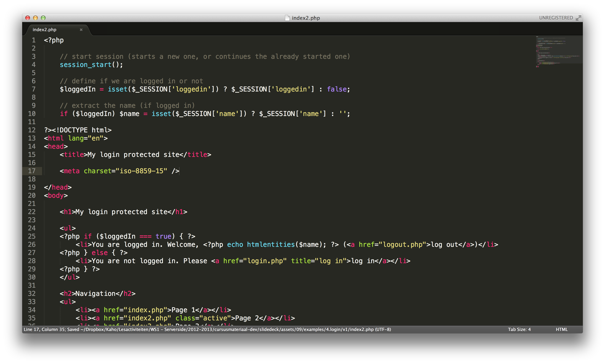Click the yellow minimize window button
The height and width of the screenshot is (364, 605).
point(35,18)
